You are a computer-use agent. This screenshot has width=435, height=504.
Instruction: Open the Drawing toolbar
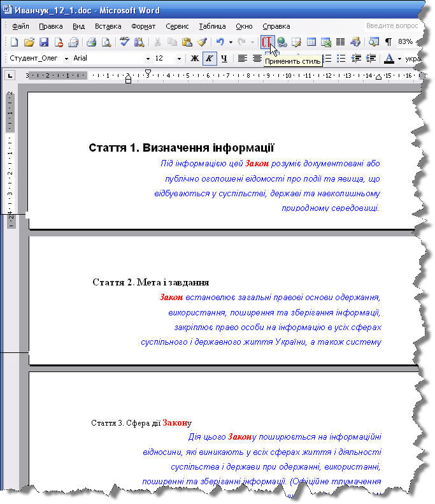pos(355,42)
